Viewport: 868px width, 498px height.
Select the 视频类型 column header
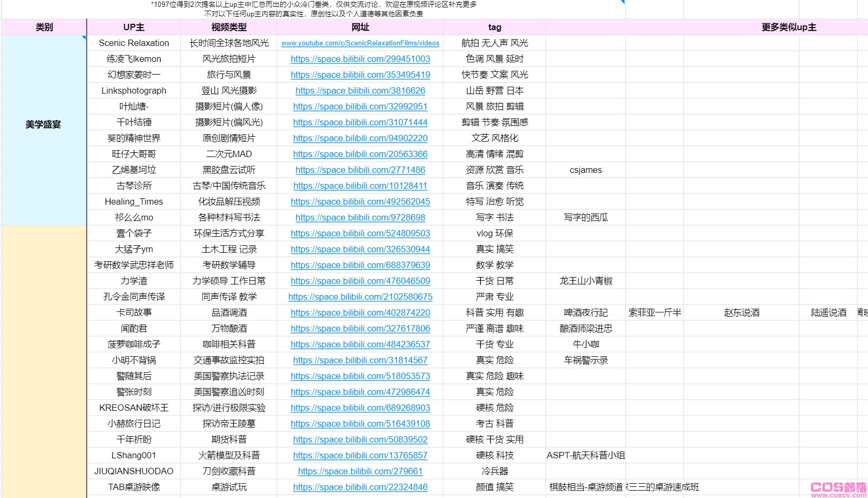229,27
